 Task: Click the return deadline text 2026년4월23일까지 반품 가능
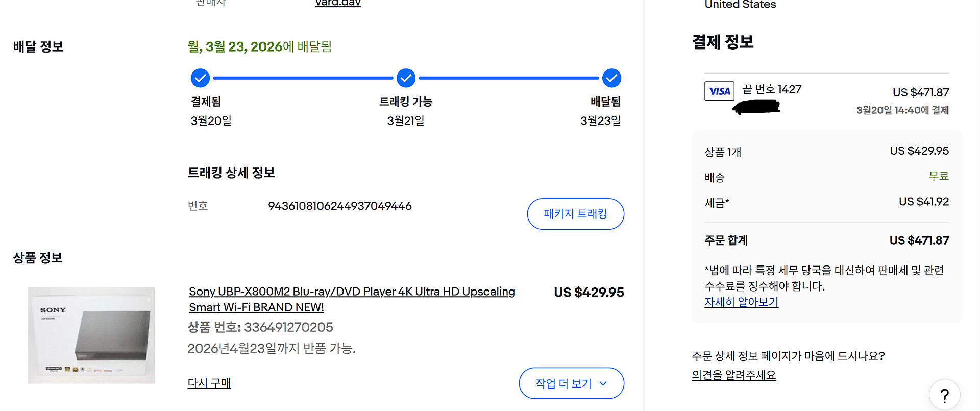pyautogui.click(x=272, y=349)
